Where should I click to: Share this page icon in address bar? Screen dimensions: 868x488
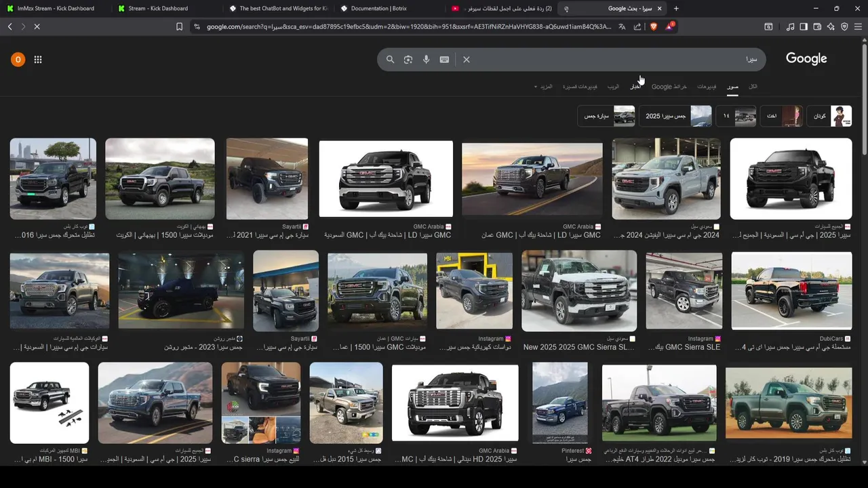click(x=637, y=26)
